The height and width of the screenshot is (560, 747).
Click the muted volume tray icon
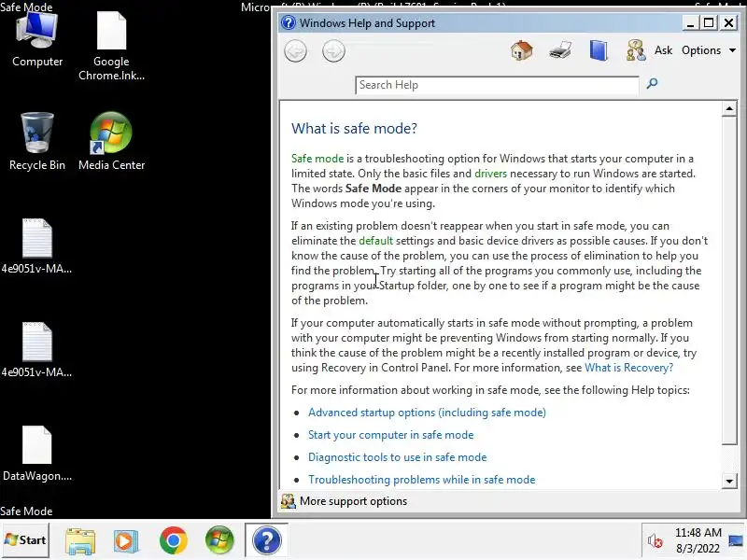655,540
